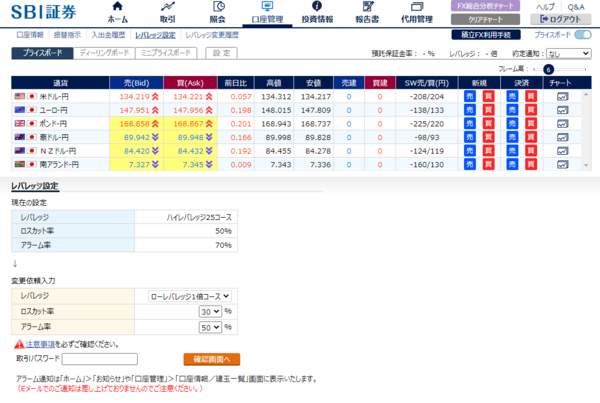Open the レバレッジ course dropdown
600x403 pixels.
click(x=190, y=296)
